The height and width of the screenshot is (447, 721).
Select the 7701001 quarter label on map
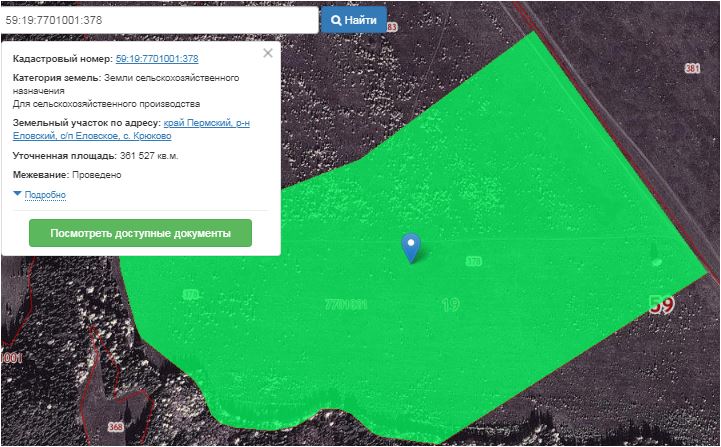coord(346,304)
